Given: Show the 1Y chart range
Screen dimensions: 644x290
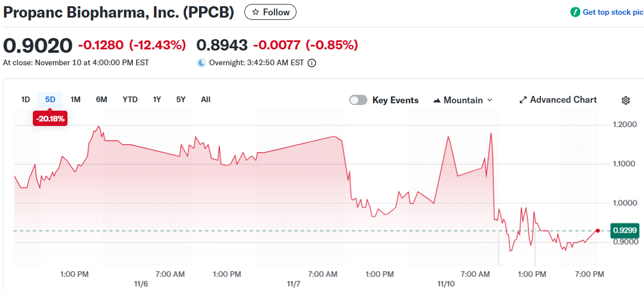Looking at the screenshot, I should 157,99.
